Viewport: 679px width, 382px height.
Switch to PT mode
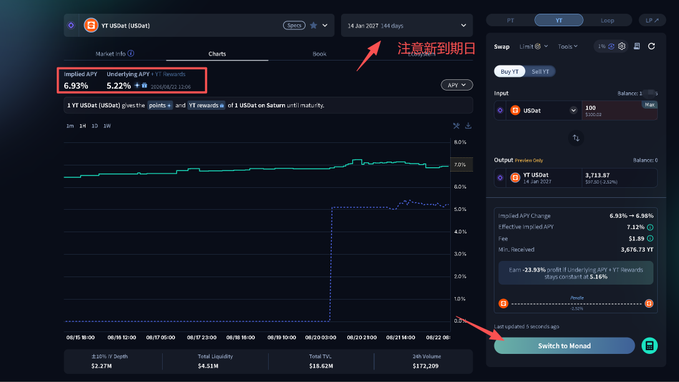coord(510,20)
